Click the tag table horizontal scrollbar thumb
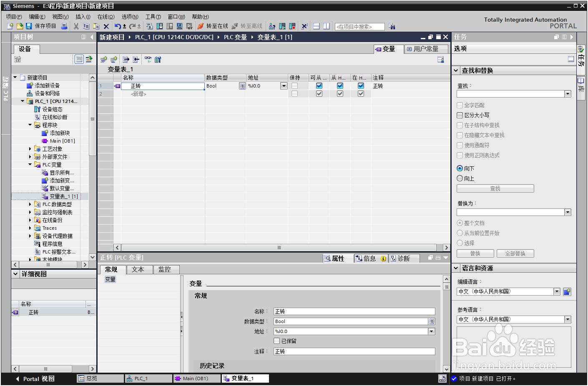The width and height of the screenshot is (588, 386). 279,248
